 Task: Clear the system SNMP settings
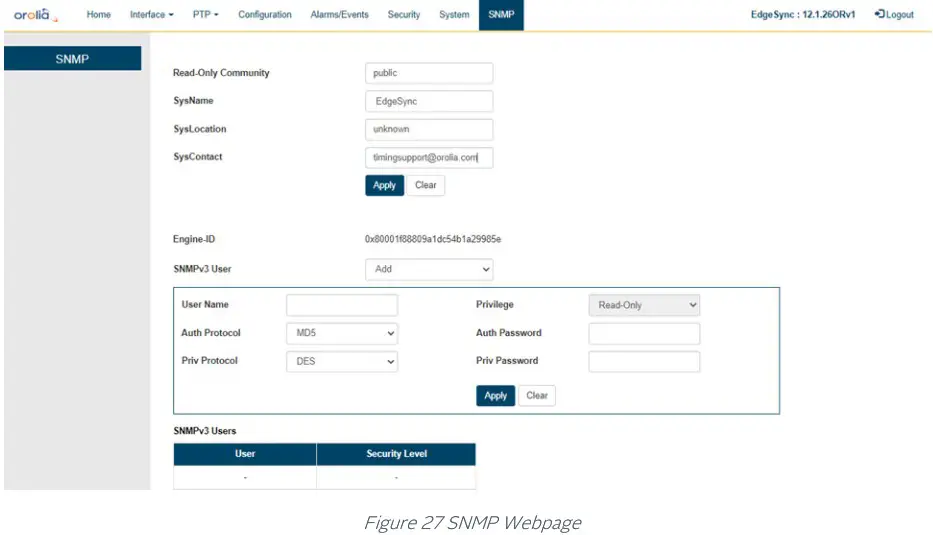click(425, 185)
